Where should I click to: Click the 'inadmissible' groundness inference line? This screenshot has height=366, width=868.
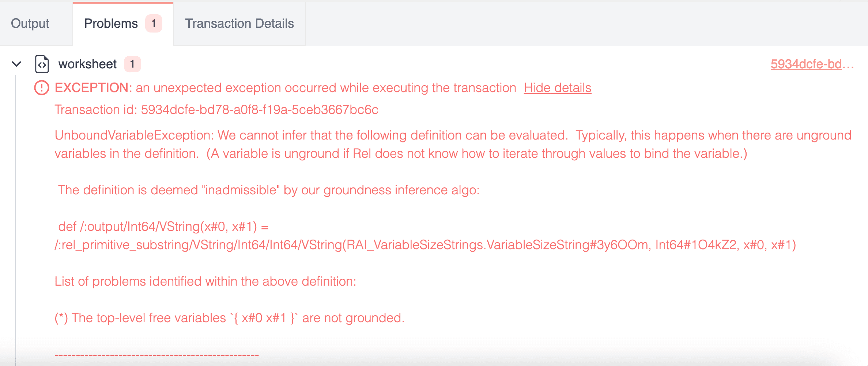pos(269,190)
